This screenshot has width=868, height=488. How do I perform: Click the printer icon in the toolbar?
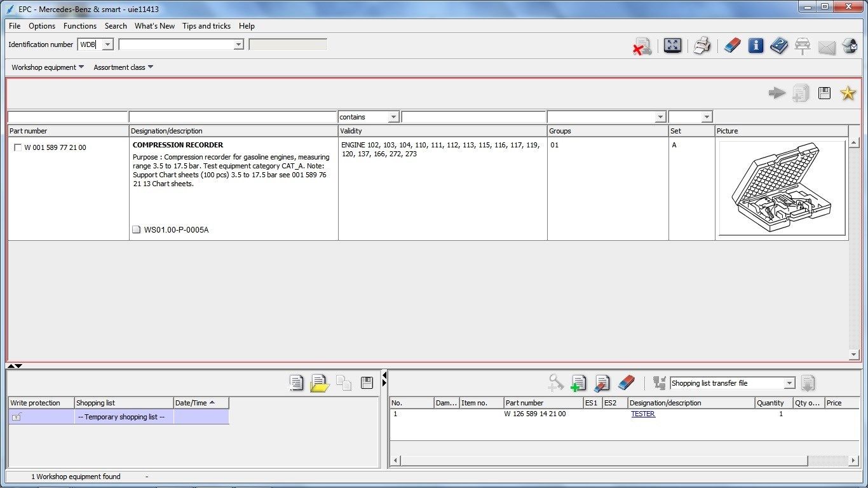702,46
